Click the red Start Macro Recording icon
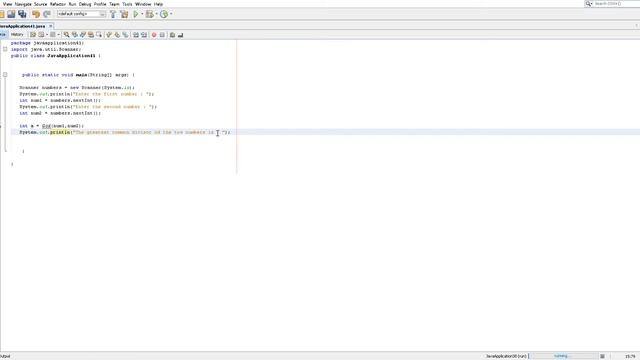This screenshot has width=640, height=360. pyautogui.click(x=154, y=35)
